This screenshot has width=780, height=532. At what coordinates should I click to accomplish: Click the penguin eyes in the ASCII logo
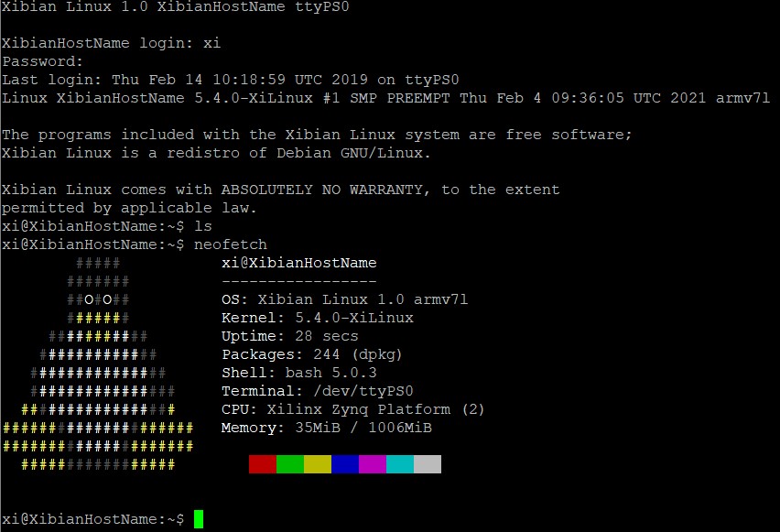[x=98, y=299]
